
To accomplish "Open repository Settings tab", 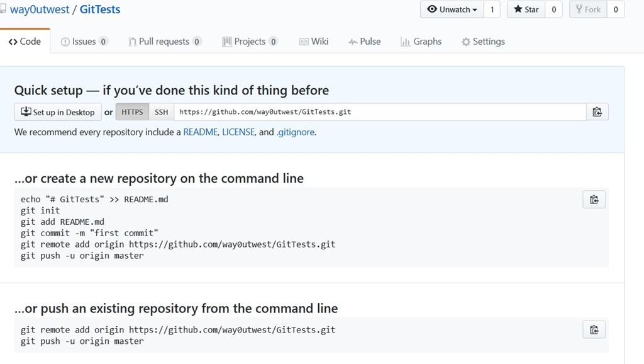I will click(483, 42).
